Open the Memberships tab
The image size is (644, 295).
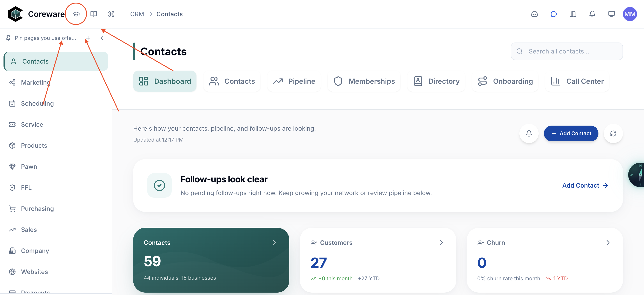(364, 81)
